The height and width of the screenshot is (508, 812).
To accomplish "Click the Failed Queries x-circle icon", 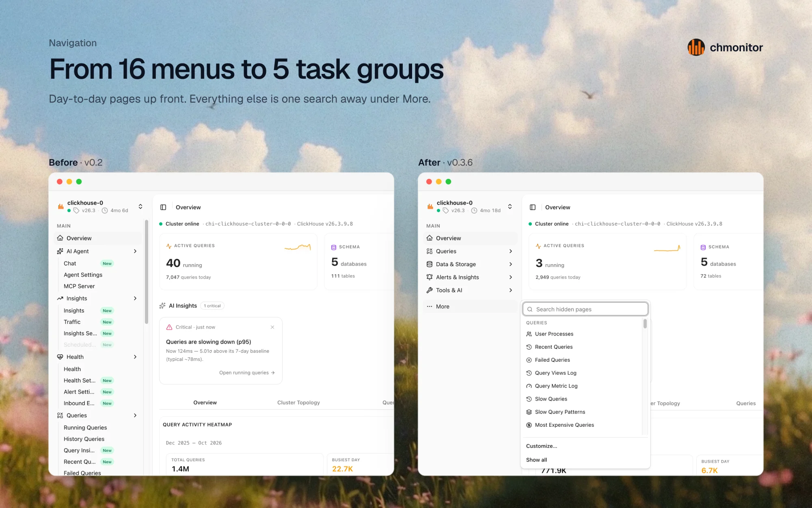I will click(x=529, y=360).
